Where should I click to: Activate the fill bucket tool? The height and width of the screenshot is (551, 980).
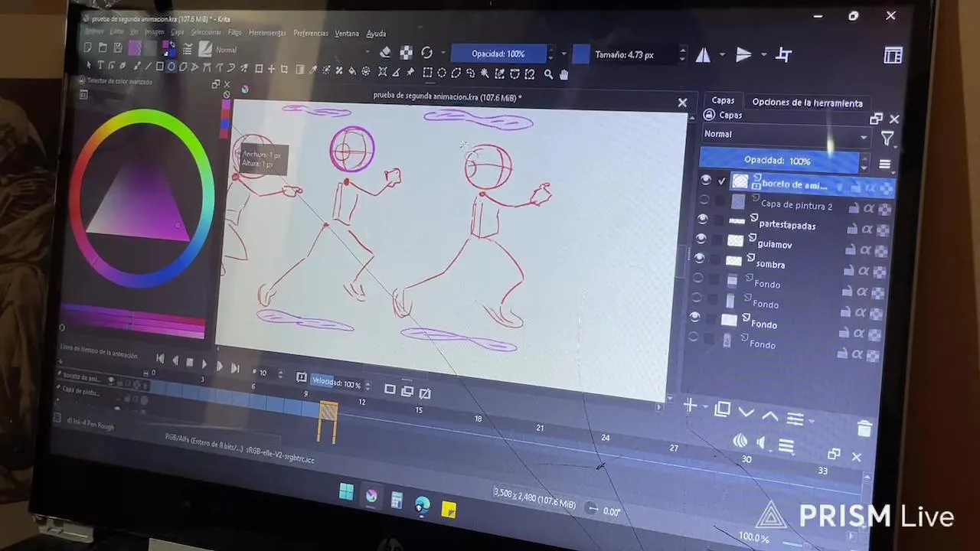(x=352, y=70)
